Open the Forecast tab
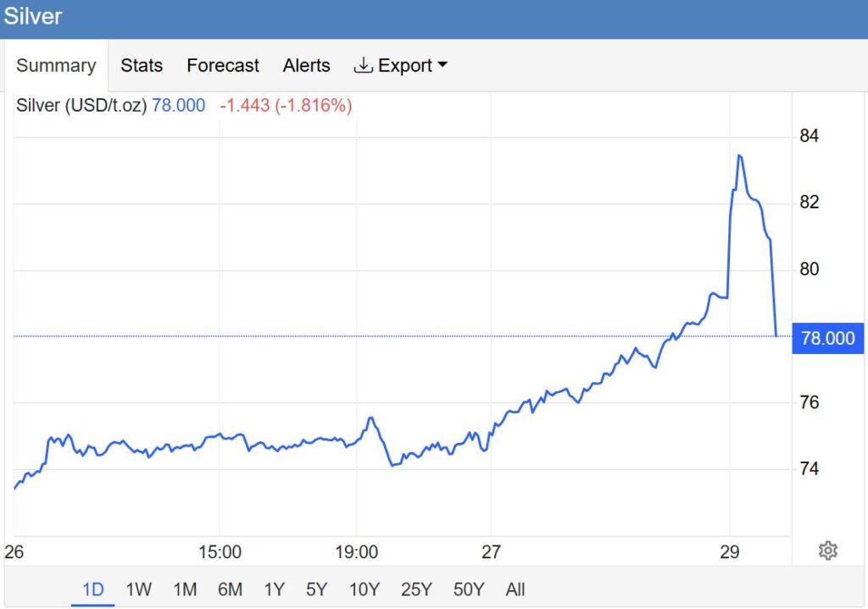Viewport: 868px width, 609px height. pyautogui.click(x=223, y=65)
